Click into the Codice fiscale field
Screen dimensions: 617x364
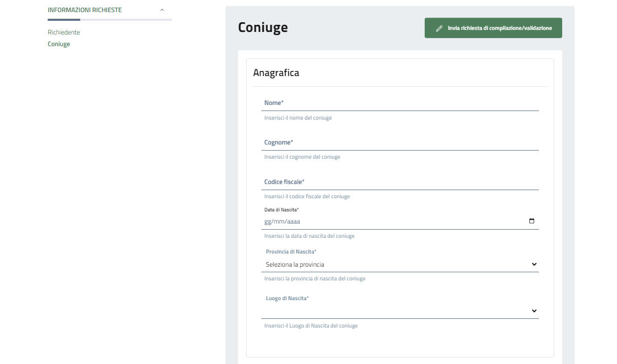click(400, 182)
